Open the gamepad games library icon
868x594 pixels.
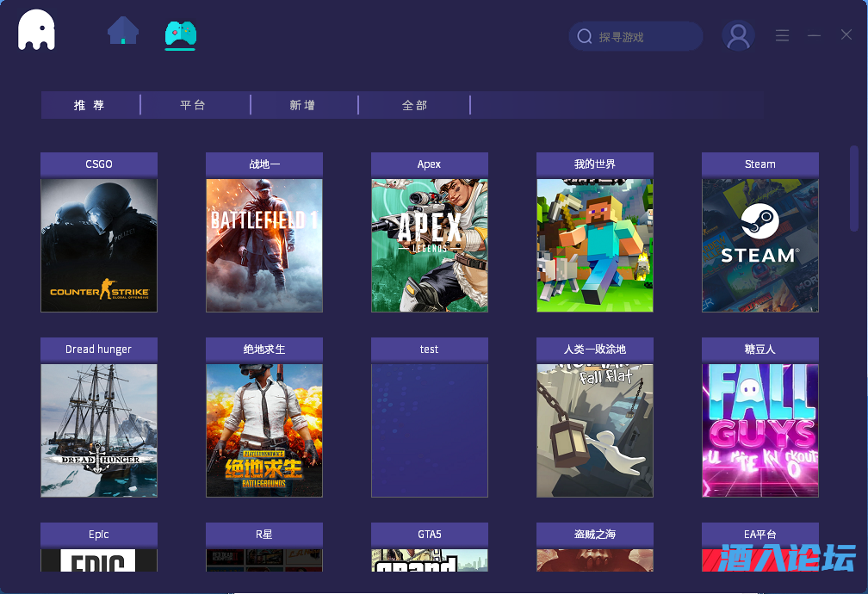(x=181, y=34)
